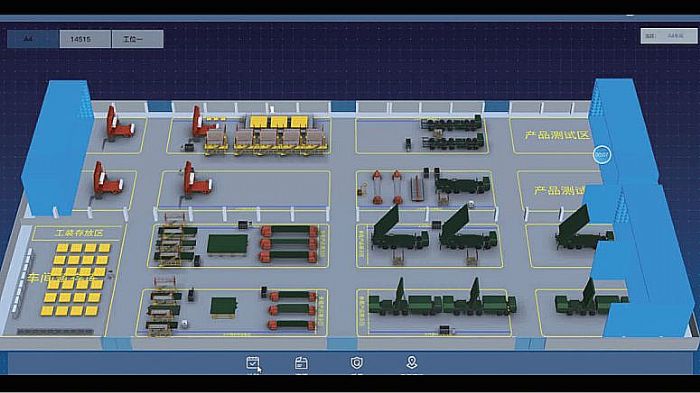Select the 工装存放区 label
This screenshot has height=393, width=700.
pyautogui.click(x=79, y=233)
